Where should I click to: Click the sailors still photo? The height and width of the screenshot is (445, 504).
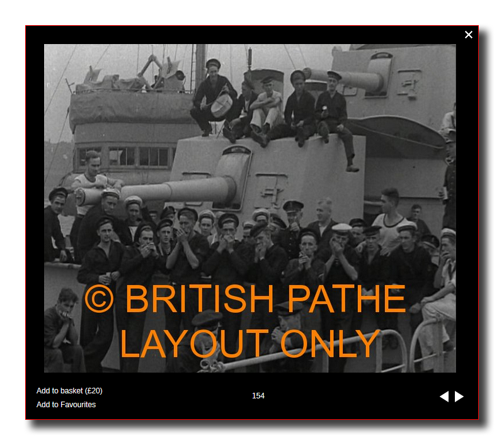(249, 208)
